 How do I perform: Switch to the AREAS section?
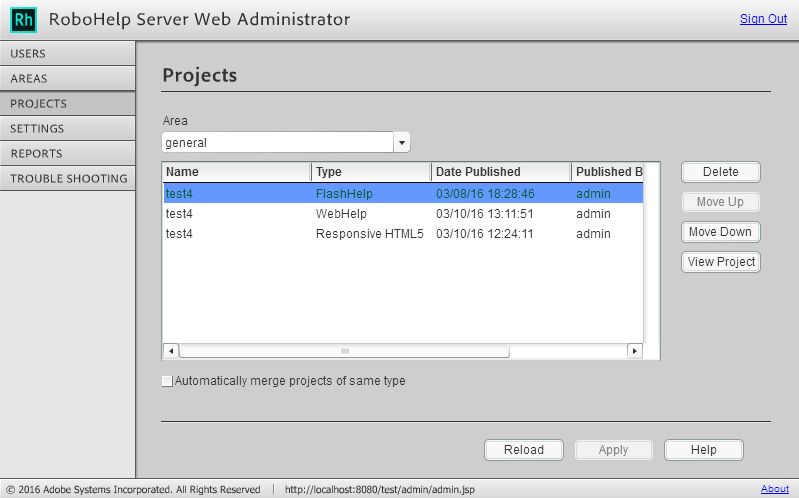tap(68, 78)
